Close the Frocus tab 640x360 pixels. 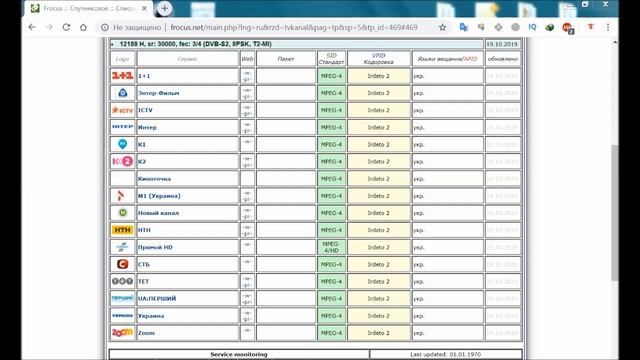click(x=144, y=8)
